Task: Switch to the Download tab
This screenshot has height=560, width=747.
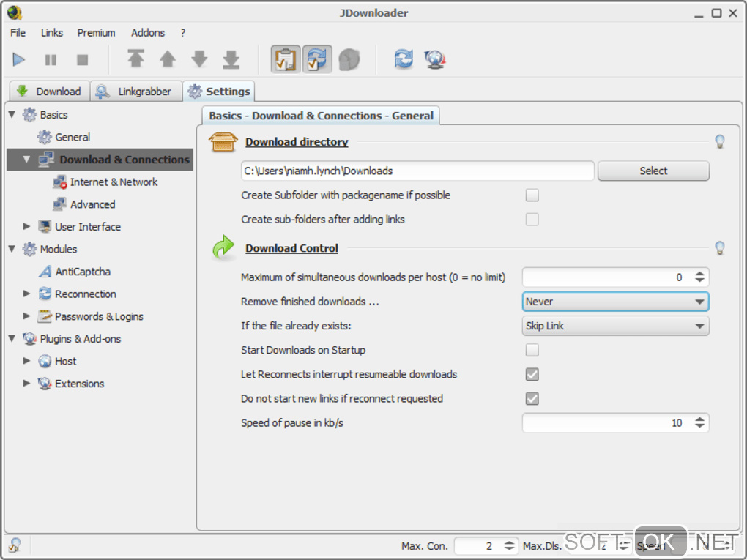Action: click(x=50, y=92)
